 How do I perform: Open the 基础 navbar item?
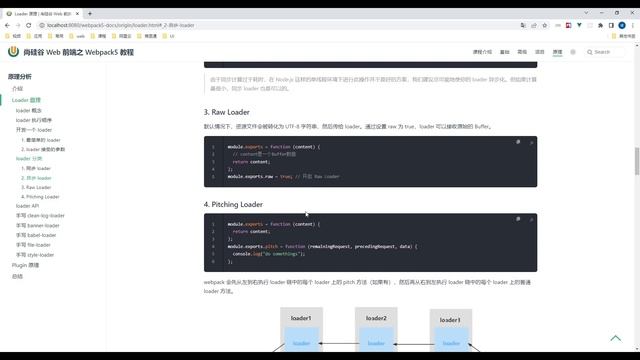[505, 52]
